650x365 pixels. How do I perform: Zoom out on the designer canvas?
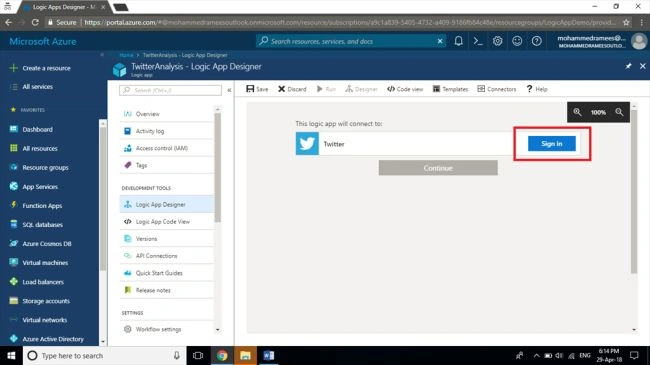click(x=619, y=112)
